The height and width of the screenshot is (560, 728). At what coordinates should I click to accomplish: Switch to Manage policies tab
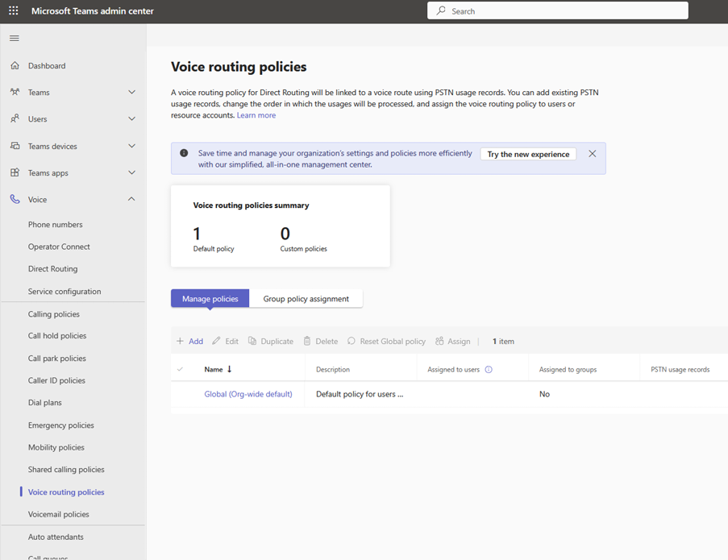point(210,299)
